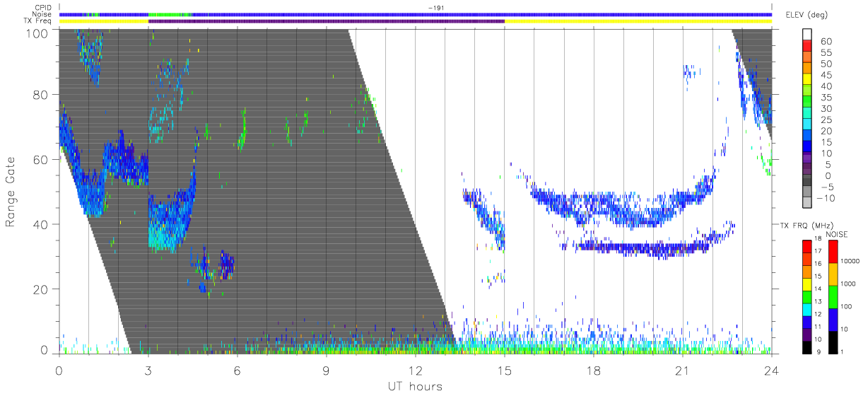Click the "Range Gate" y-axis title
This screenshot has height=401, width=868.
point(11,192)
